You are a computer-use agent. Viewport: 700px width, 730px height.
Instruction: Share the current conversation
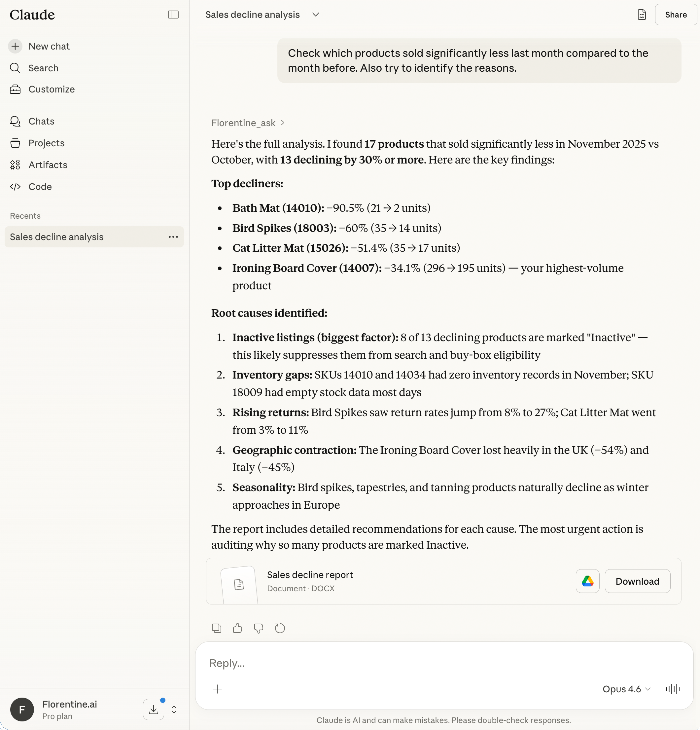(x=676, y=15)
